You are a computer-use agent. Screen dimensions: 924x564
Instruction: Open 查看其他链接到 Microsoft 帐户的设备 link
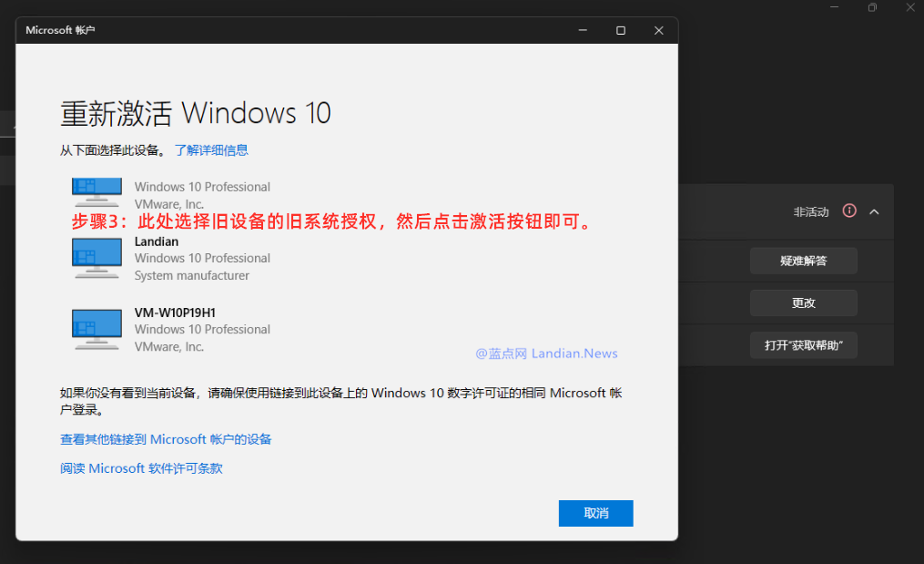point(166,439)
